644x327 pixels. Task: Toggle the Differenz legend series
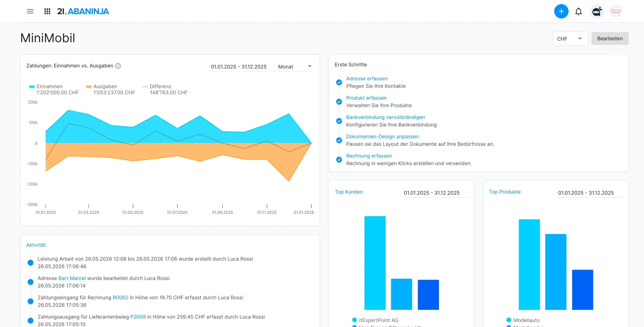(x=157, y=86)
